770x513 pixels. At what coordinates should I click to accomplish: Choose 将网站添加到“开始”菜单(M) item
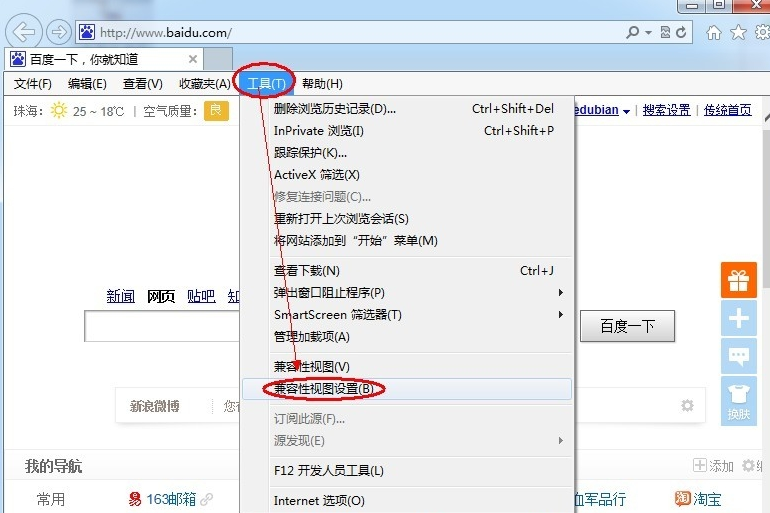pos(407,241)
